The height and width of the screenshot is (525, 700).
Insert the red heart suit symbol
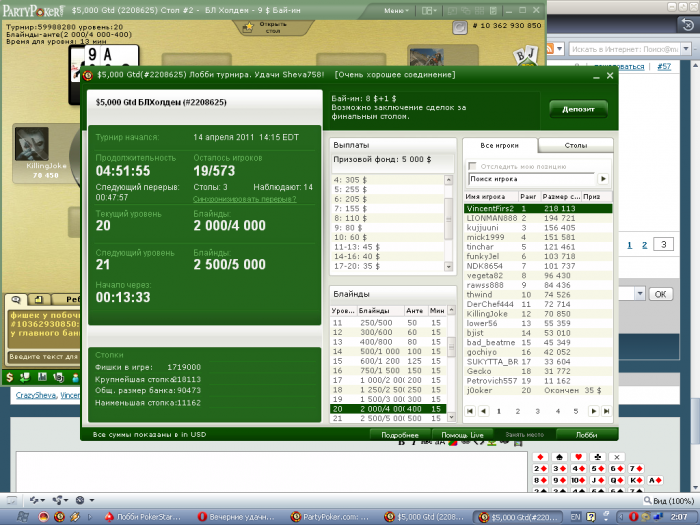578,457
